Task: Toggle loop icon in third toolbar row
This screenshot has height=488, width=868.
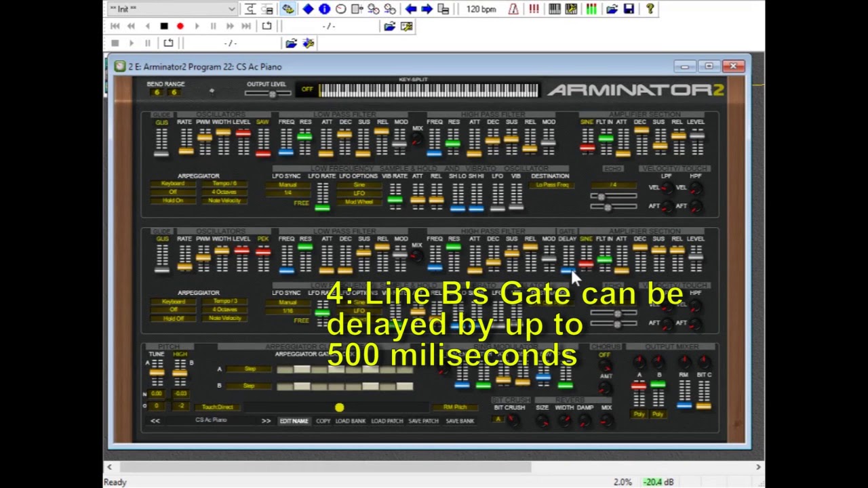Action: 168,43
